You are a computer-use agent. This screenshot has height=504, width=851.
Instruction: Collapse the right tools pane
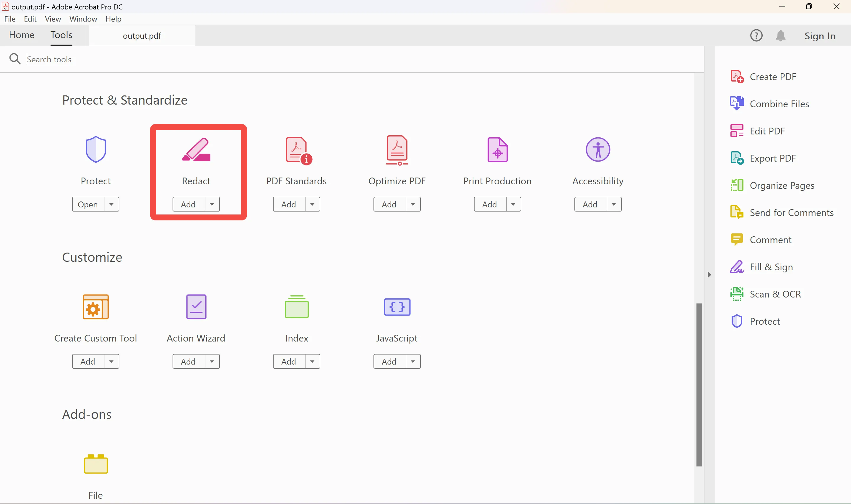[709, 275]
